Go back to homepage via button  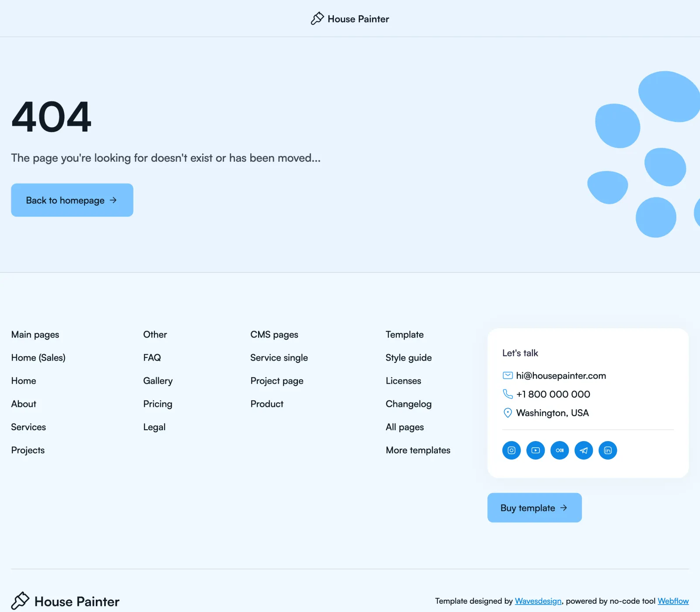coord(72,200)
